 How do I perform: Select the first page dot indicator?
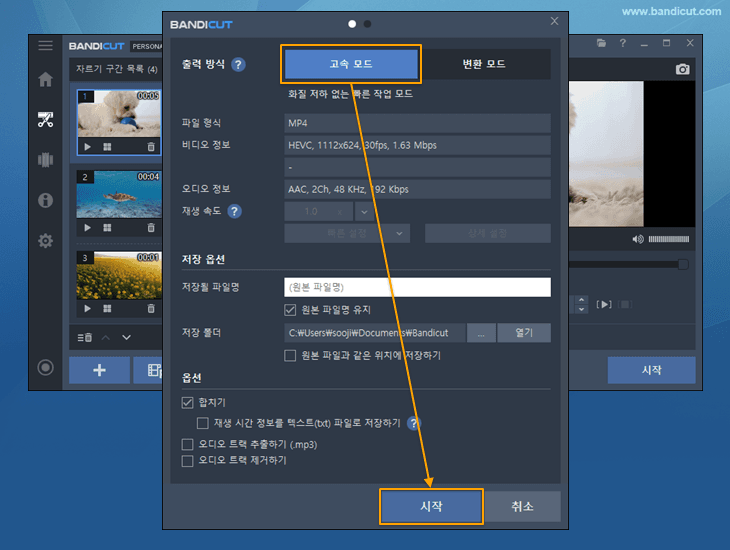tap(352, 24)
